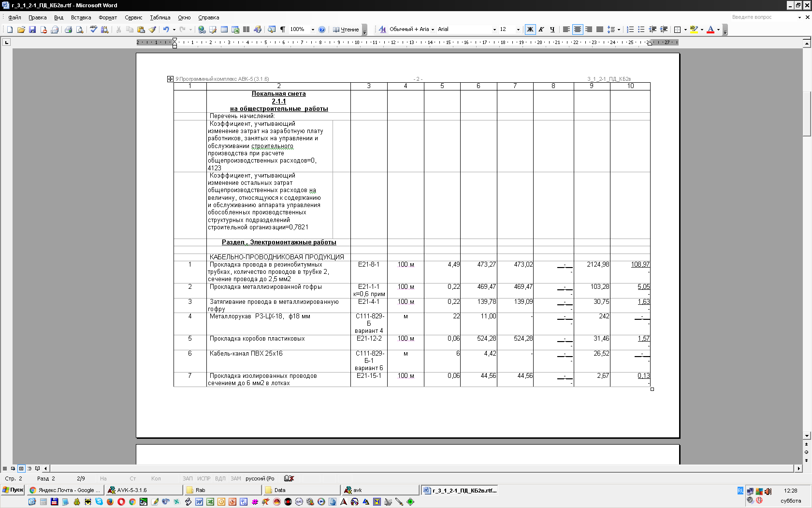
Task: Toggle Italic formatting
Action: pos(541,30)
